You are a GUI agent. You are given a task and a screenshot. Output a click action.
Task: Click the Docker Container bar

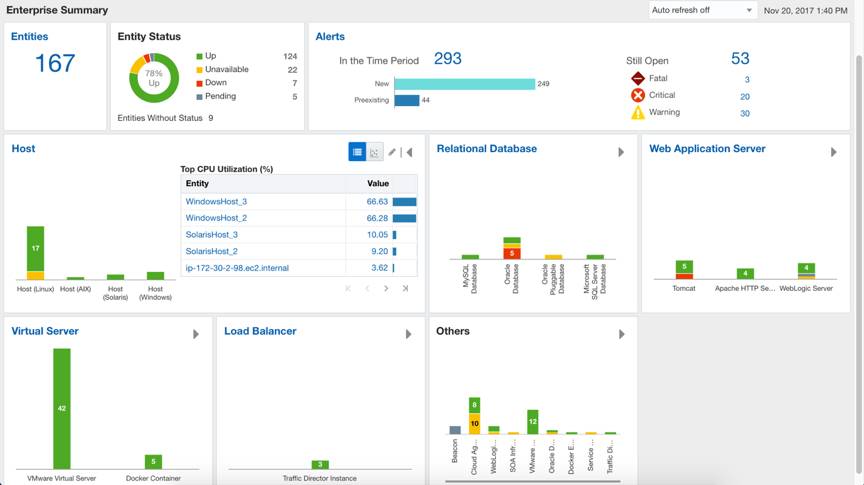pos(153,462)
